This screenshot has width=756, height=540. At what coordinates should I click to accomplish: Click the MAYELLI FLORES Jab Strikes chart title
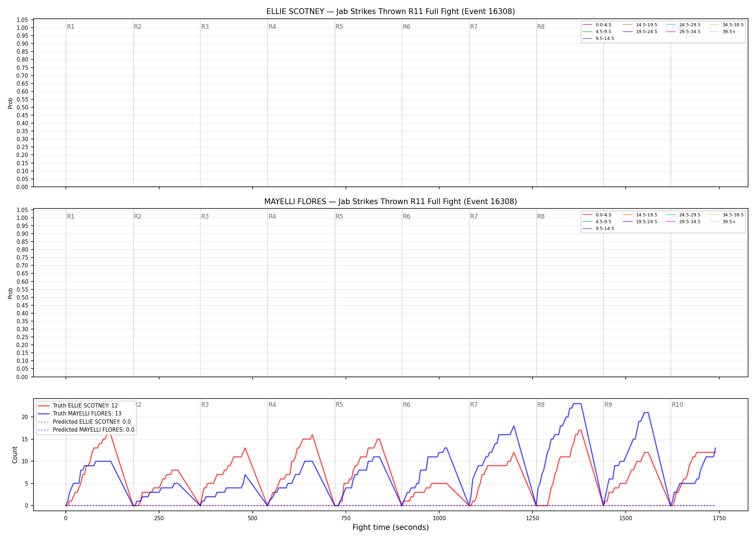[x=391, y=202]
